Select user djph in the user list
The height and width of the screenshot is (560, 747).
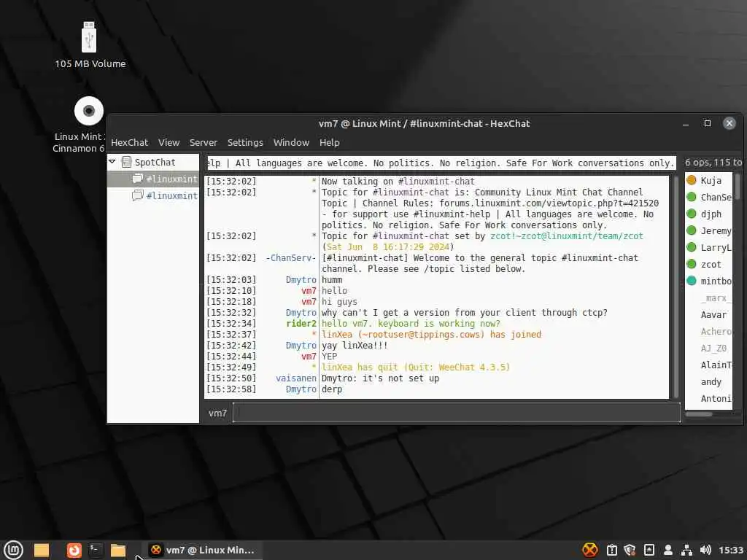(x=711, y=214)
